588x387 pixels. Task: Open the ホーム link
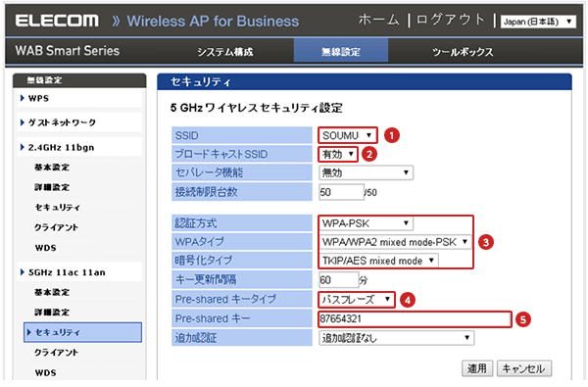(x=378, y=20)
